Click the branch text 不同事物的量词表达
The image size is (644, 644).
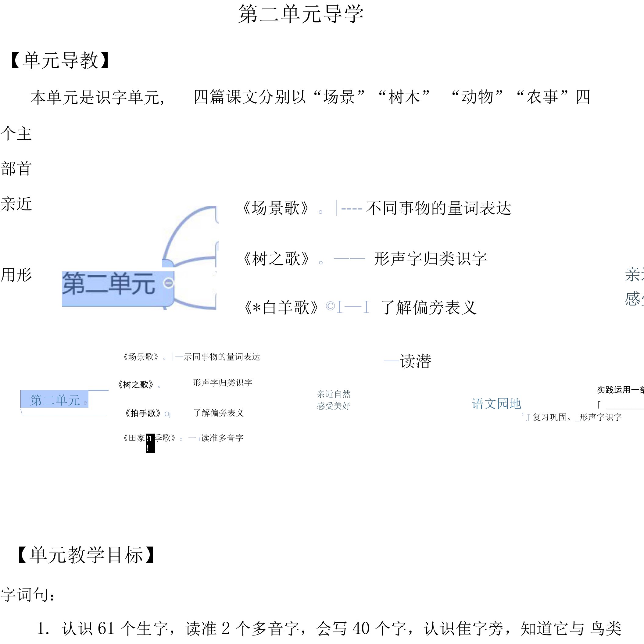click(439, 208)
